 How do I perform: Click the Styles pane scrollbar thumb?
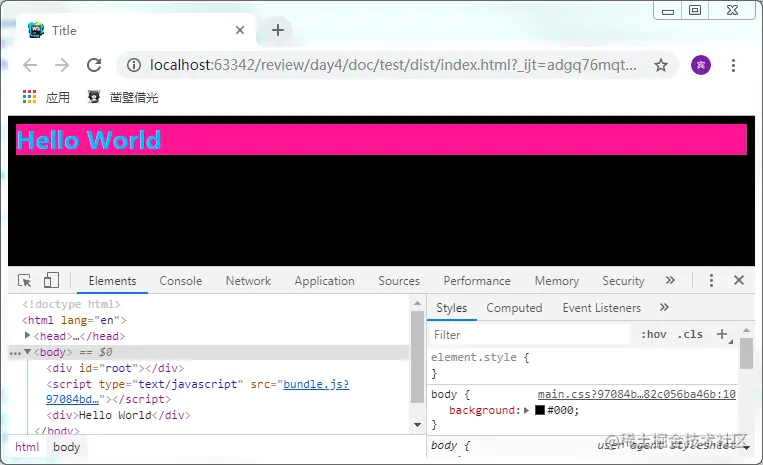click(746, 354)
